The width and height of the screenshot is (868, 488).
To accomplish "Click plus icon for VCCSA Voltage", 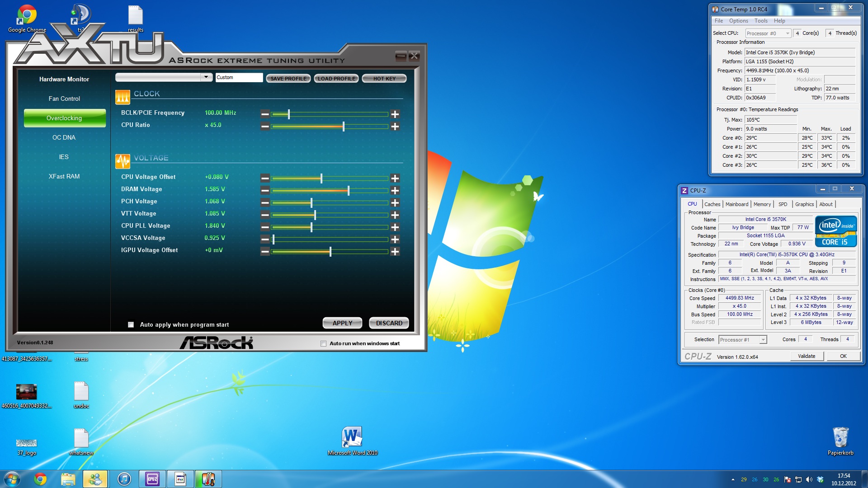I will pyautogui.click(x=395, y=239).
